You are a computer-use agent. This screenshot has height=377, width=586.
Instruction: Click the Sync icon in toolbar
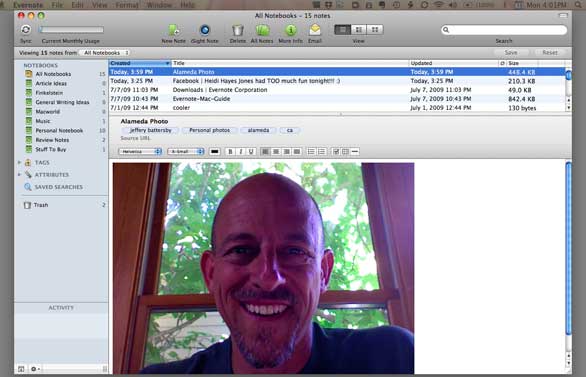[x=26, y=30]
